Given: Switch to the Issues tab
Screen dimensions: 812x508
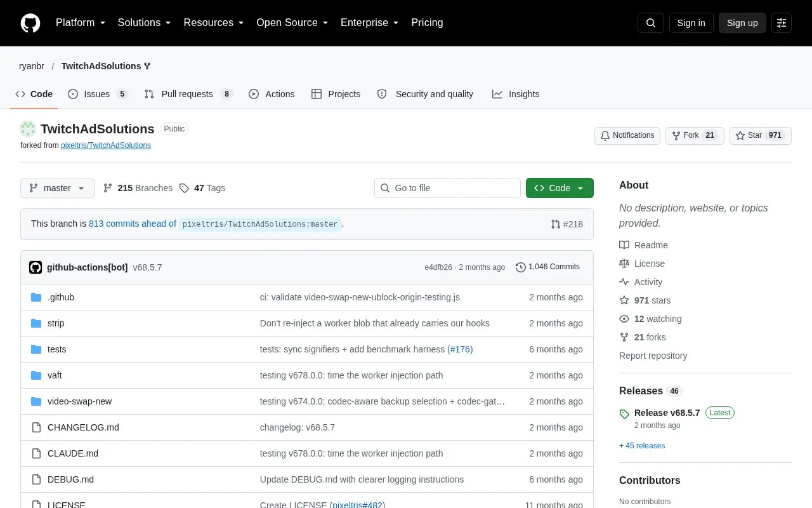Looking at the screenshot, I should [x=98, y=94].
